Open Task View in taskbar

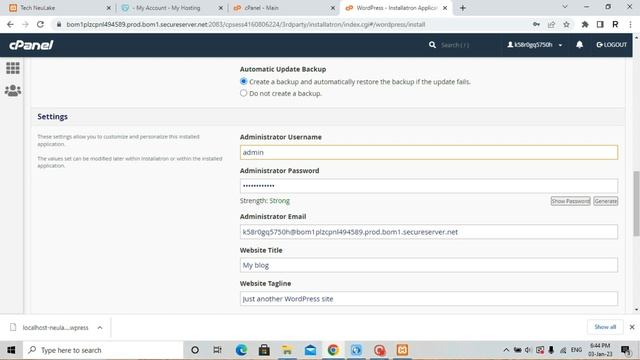[218, 350]
